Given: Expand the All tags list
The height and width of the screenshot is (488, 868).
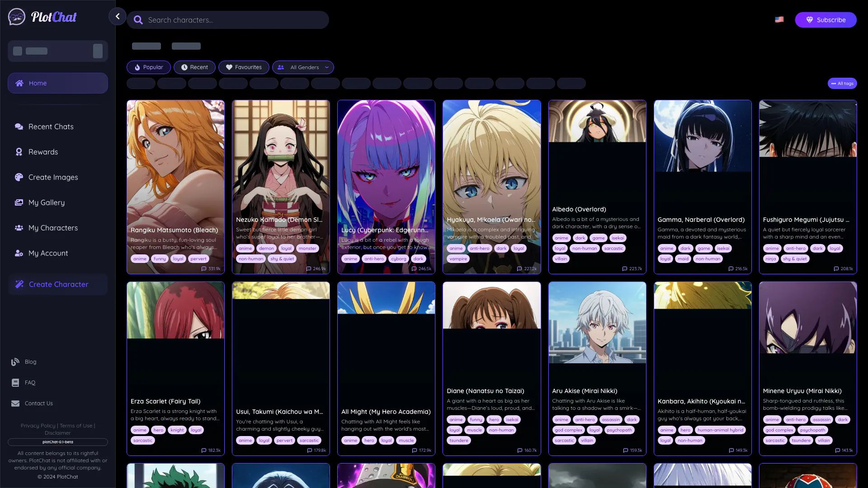Looking at the screenshot, I should coord(842,84).
